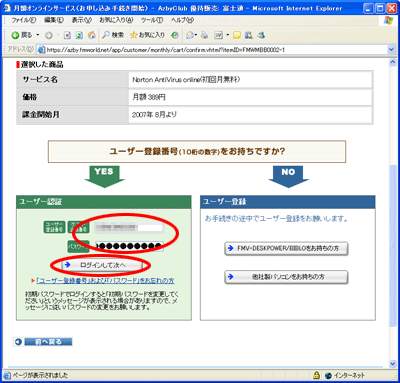Viewport: 400px width, 383px height.
Task: Click the Edit with Word toolbar icon
Action: click(x=218, y=35)
